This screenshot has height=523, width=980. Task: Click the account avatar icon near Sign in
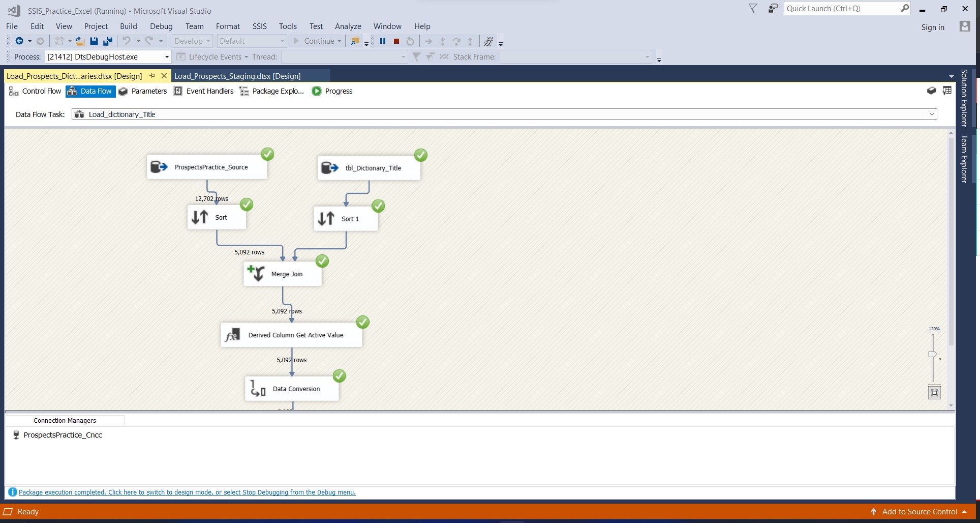click(x=964, y=26)
